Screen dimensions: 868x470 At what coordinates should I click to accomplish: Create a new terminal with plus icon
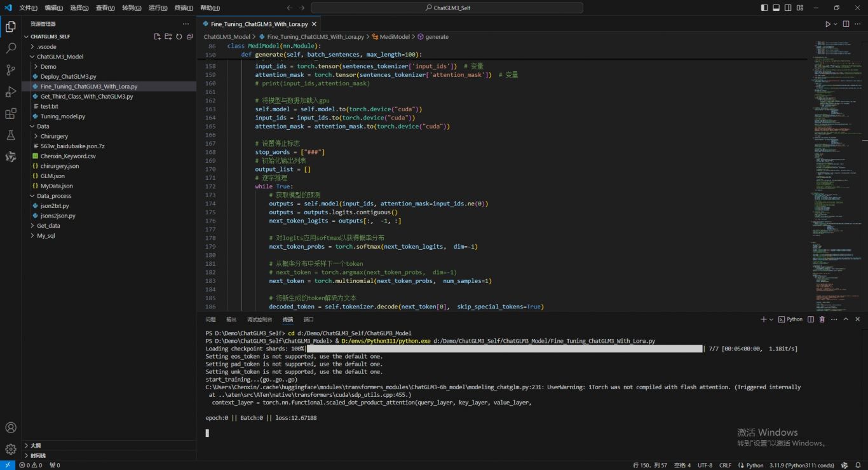pos(764,319)
